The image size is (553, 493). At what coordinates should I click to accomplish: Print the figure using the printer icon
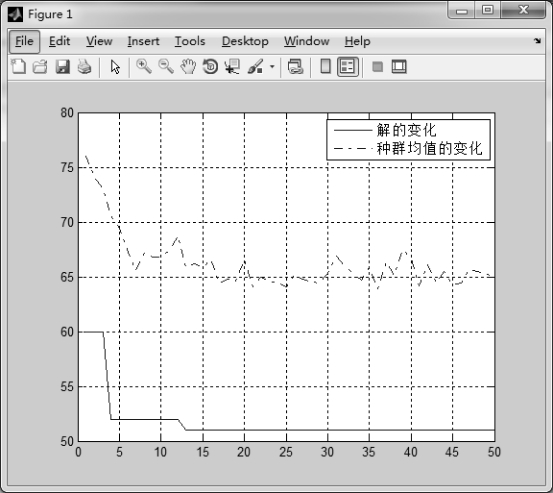tap(84, 66)
